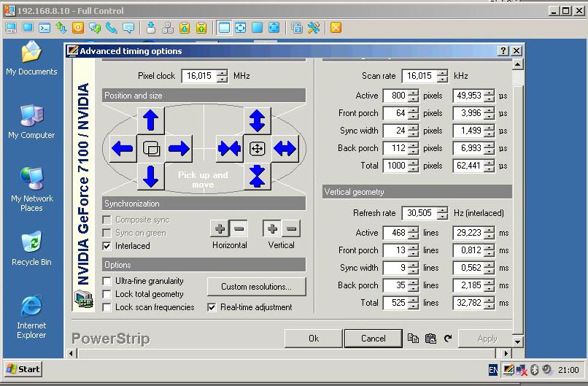Move the display image up with the up arrow
This screenshot has width=588, height=386.
coord(151,120)
